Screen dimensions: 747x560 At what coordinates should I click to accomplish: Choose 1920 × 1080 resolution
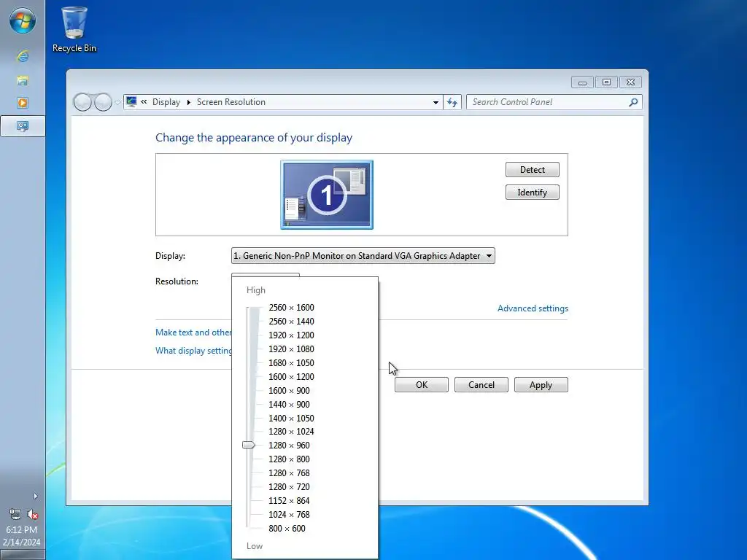pos(291,349)
